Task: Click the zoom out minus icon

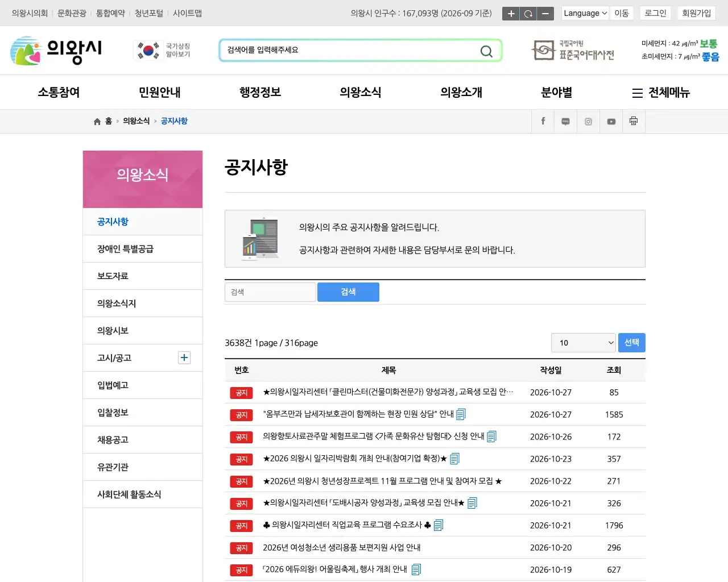Action: [545, 14]
